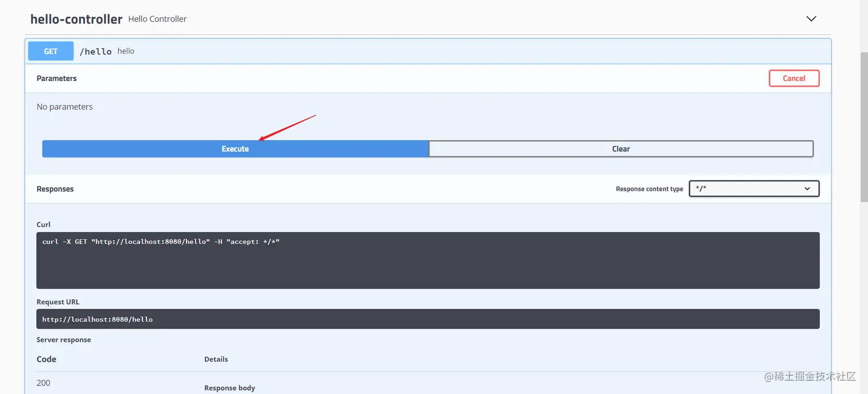Image resolution: width=868 pixels, height=394 pixels.
Task: Click the 'hello' summary next to /hello
Action: 126,51
